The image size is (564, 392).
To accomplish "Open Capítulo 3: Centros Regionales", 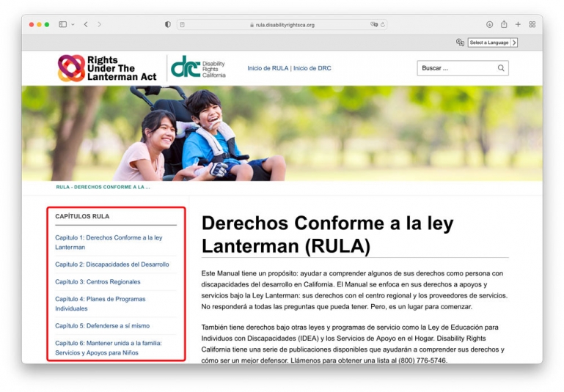I will pos(98,281).
